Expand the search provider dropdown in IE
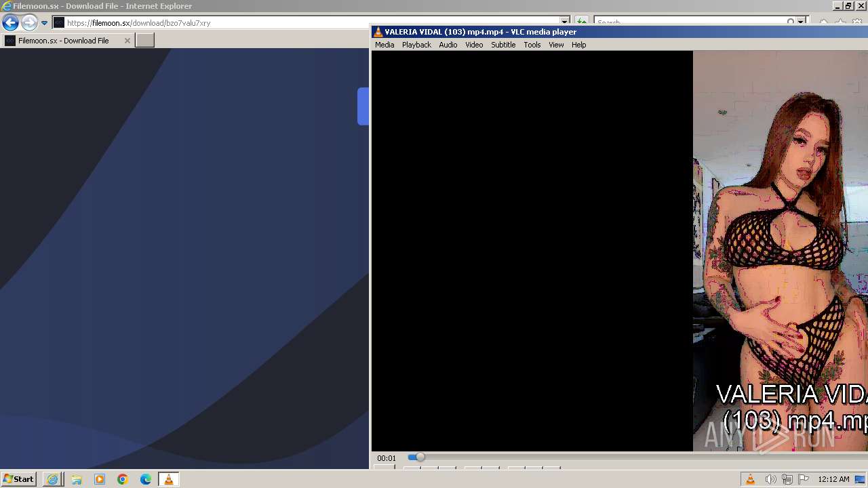The image size is (868, 488). [x=801, y=22]
